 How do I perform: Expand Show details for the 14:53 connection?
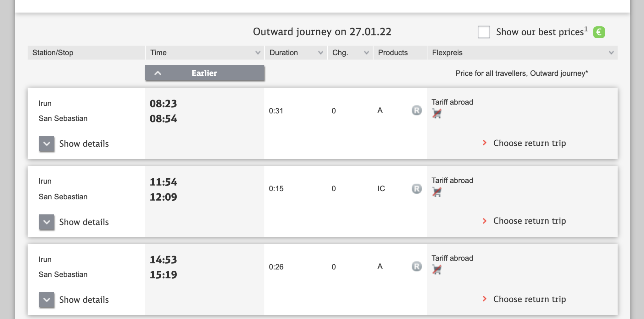pyautogui.click(x=47, y=300)
